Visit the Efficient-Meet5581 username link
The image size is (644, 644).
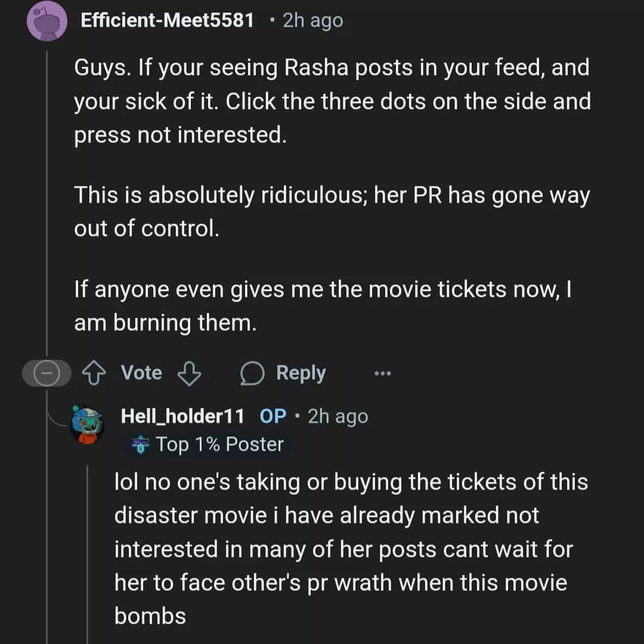(x=167, y=20)
